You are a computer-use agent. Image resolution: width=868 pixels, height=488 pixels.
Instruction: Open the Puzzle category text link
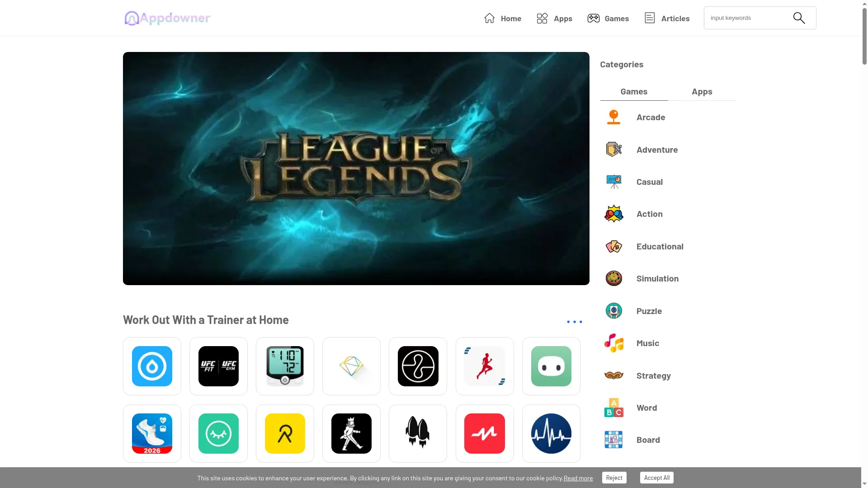pos(649,311)
